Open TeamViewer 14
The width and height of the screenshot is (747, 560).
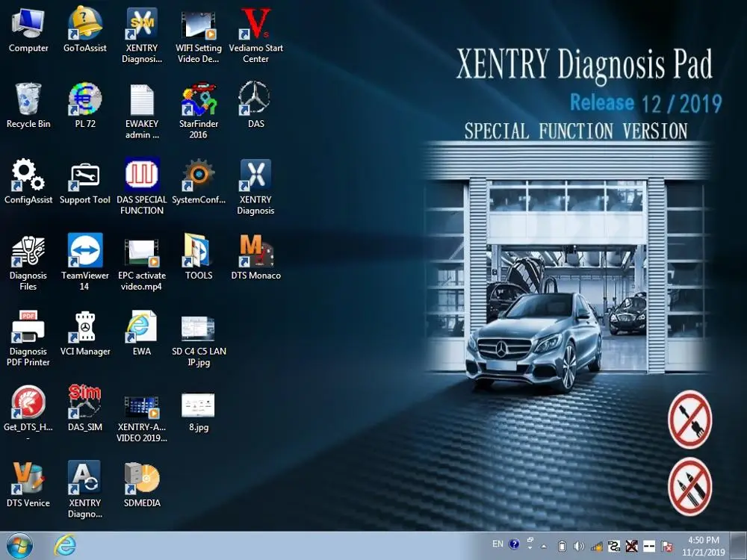pyautogui.click(x=85, y=252)
